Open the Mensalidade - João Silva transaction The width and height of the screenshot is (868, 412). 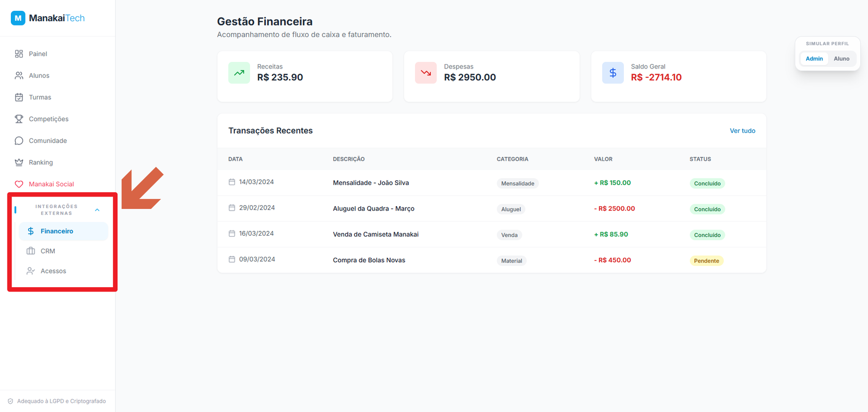pyautogui.click(x=371, y=183)
